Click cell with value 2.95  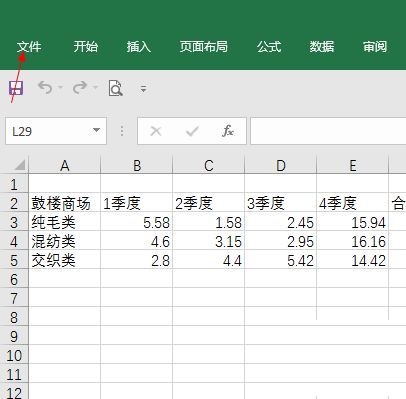click(281, 241)
